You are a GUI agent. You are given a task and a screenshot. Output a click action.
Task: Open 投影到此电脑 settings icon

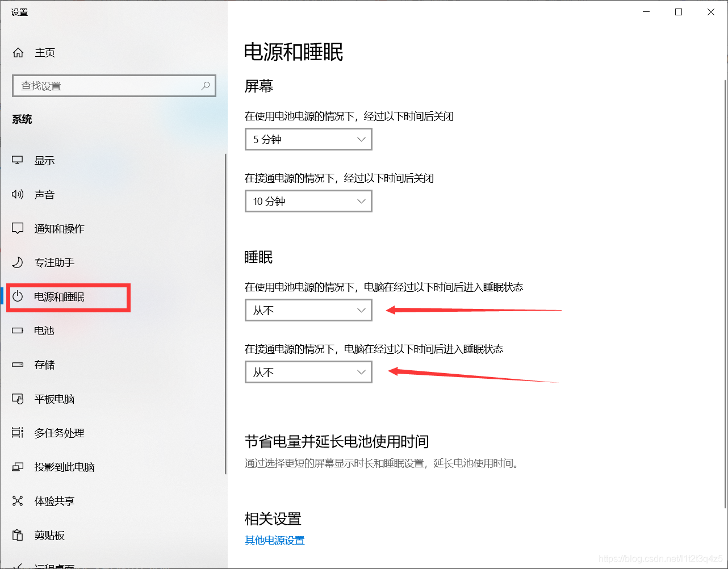(18, 467)
